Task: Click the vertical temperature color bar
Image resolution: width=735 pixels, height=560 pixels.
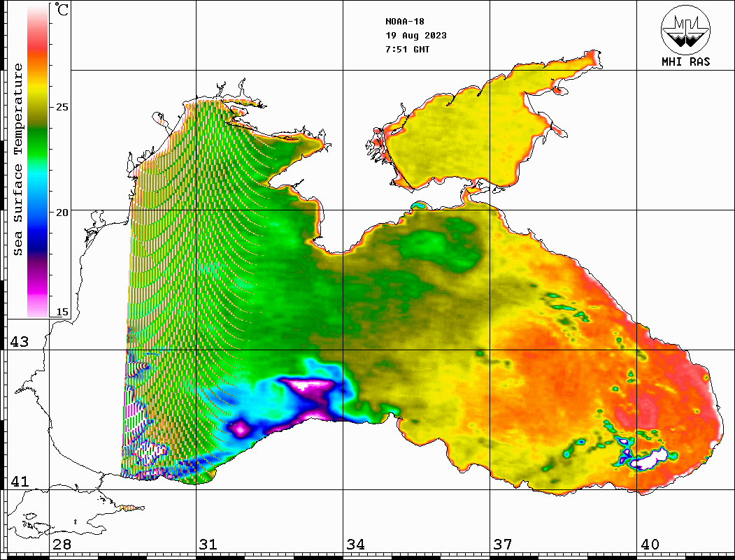Action: 38,160
